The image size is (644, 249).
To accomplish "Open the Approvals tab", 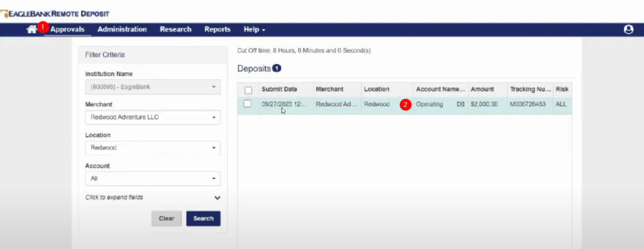I will (67, 30).
